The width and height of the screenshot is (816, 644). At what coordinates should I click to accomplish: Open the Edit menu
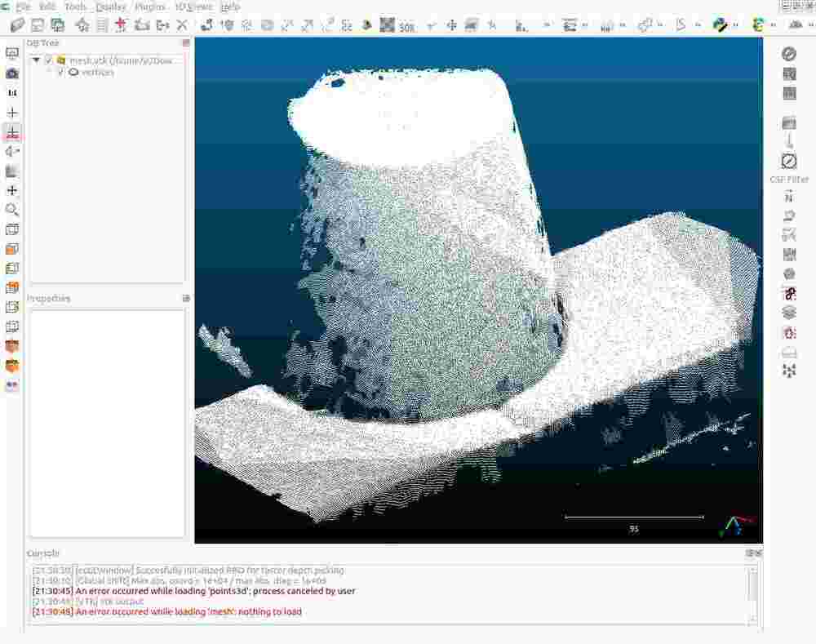tap(47, 7)
